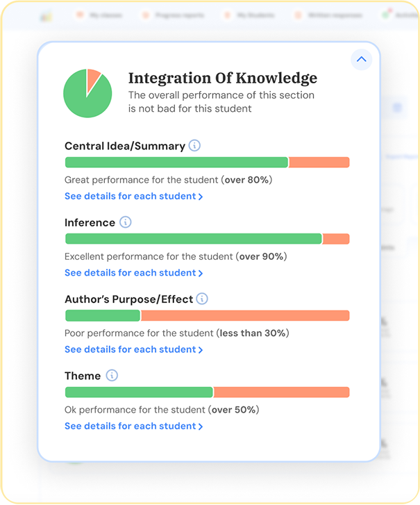Click the Author's Purpose/Effect progress bar

pos(208,315)
